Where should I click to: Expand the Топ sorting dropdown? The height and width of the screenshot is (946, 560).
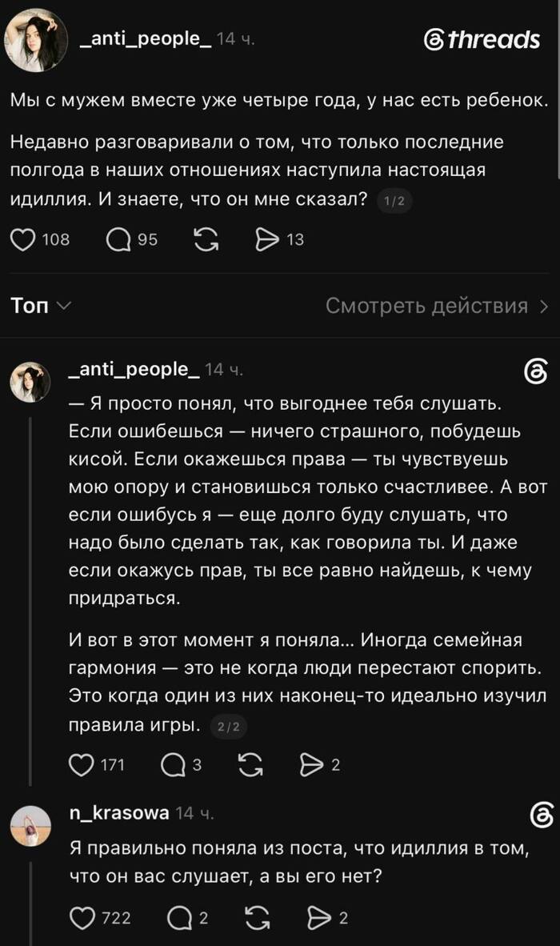pyautogui.click(x=40, y=306)
